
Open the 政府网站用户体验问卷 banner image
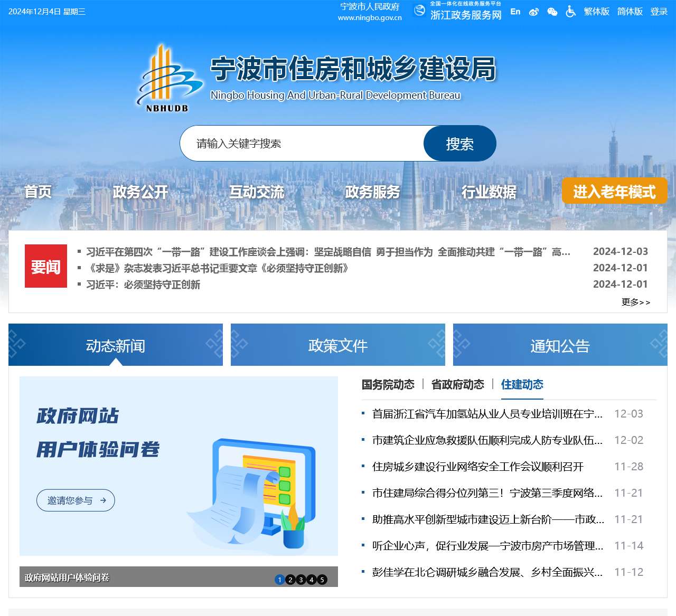point(179,466)
